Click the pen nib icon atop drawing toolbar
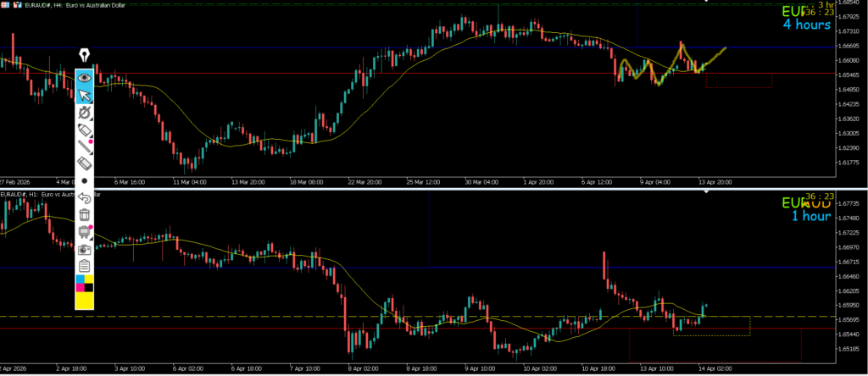 pyautogui.click(x=85, y=56)
